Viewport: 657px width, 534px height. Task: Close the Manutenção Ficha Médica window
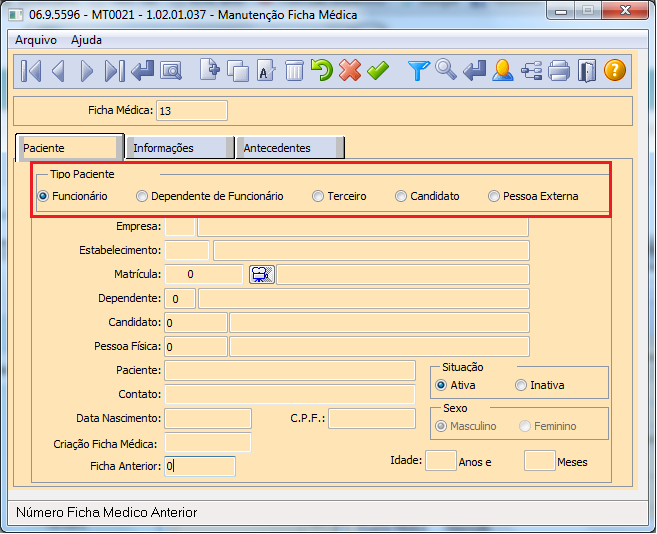626,10
